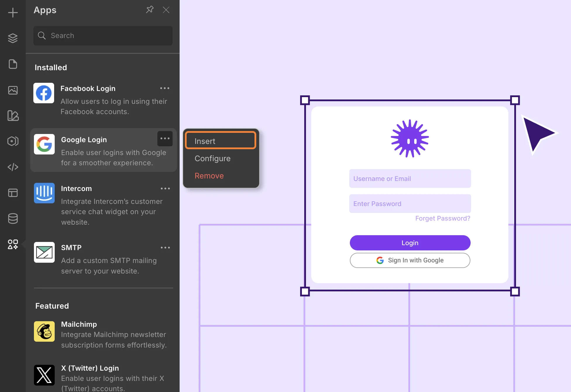
Task: Open the layout templates panel icon
Action: coord(13,193)
